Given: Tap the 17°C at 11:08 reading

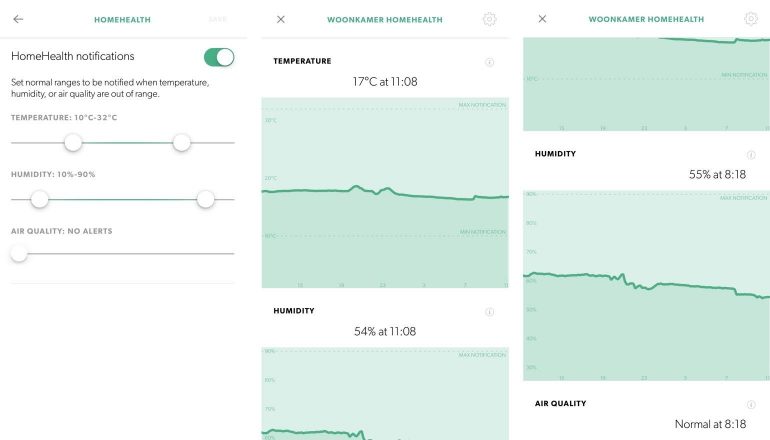Looking at the screenshot, I should point(385,82).
